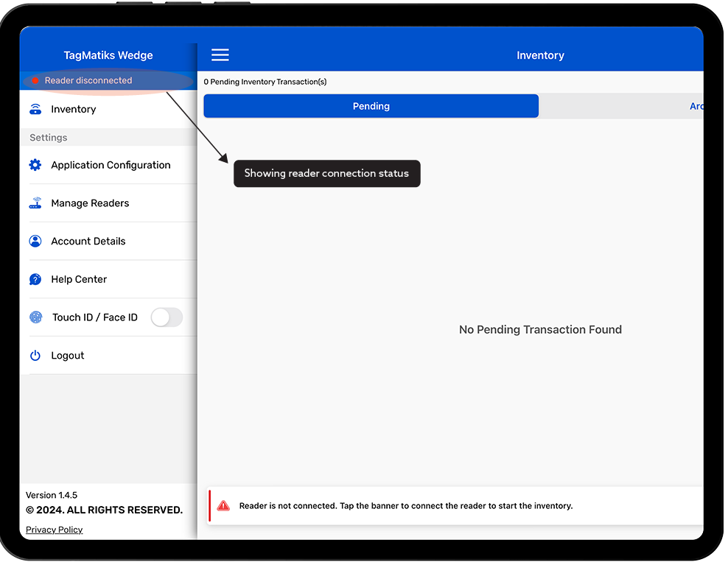Click the Application Configuration gear icon
This screenshot has width=728, height=562.
pos(35,165)
